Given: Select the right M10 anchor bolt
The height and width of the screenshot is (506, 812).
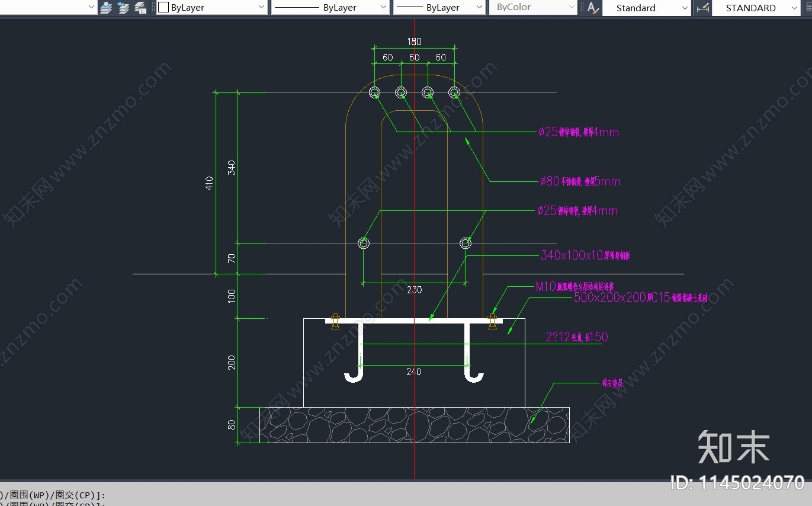Looking at the screenshot, I should (x=492, y=321).
